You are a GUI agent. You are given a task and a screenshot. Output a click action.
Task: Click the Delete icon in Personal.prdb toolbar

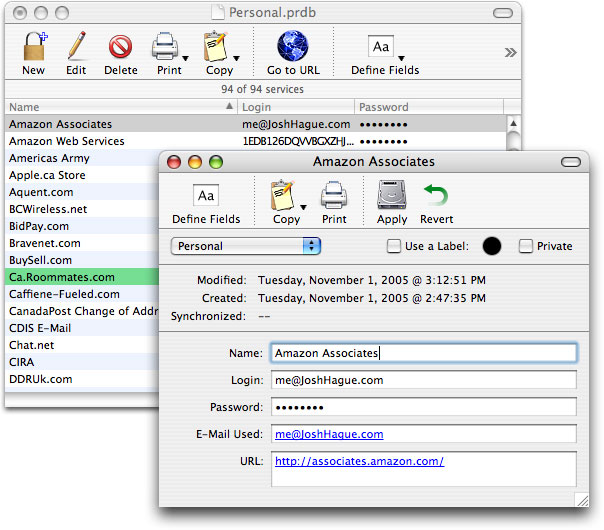click(x=121, y=47)
